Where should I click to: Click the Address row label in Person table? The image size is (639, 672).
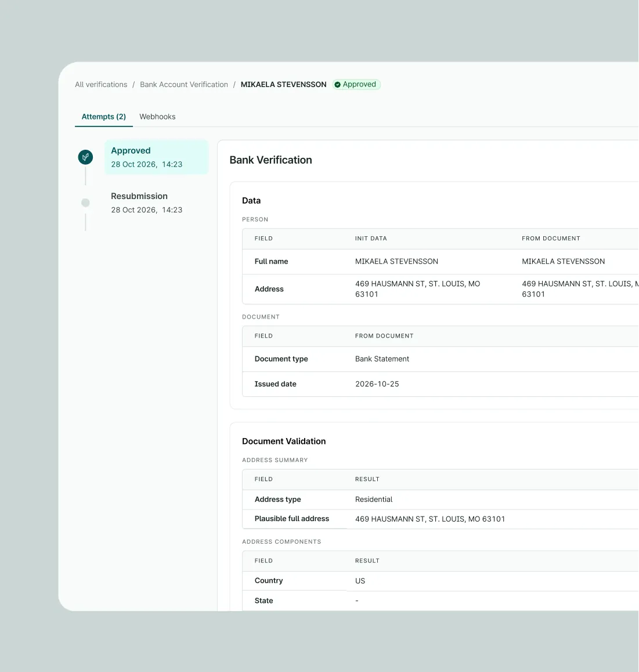[269, 290]
